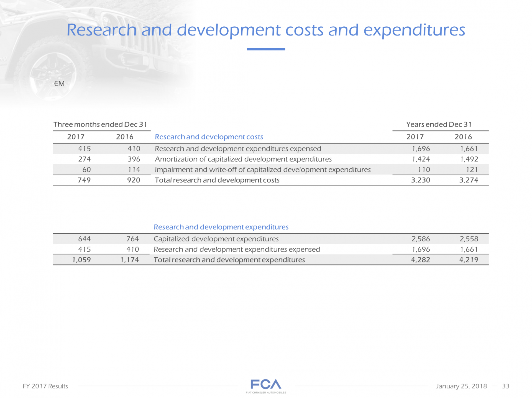Screen dimensions: 532x398
Task: Select the quarterly total costs value 920
Action: pyautogui.click(x=134, y=180)
